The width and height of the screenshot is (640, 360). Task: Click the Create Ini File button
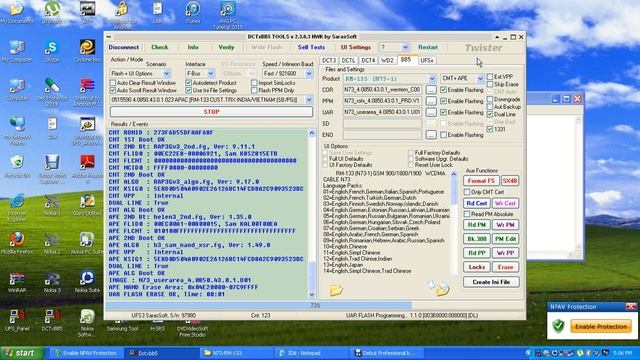491,282
